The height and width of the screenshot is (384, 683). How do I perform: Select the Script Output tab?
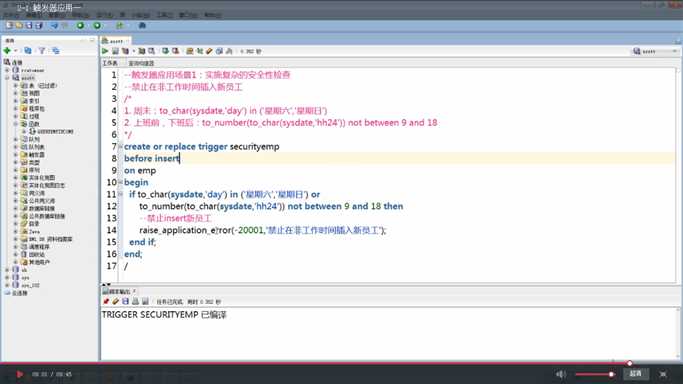[117, 291]
